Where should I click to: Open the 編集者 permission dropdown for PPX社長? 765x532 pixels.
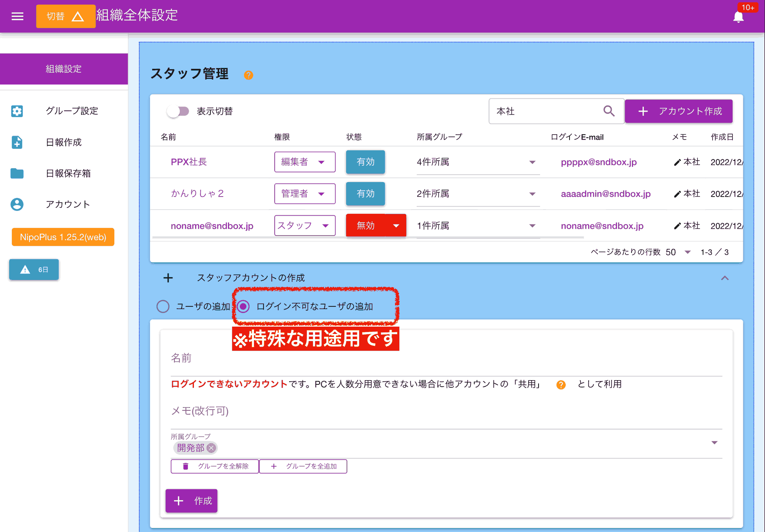click(304, 162)
